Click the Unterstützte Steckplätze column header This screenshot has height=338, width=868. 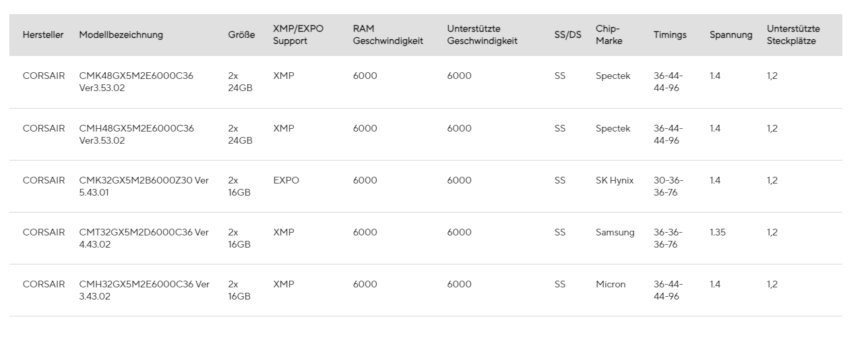point(793,35)
